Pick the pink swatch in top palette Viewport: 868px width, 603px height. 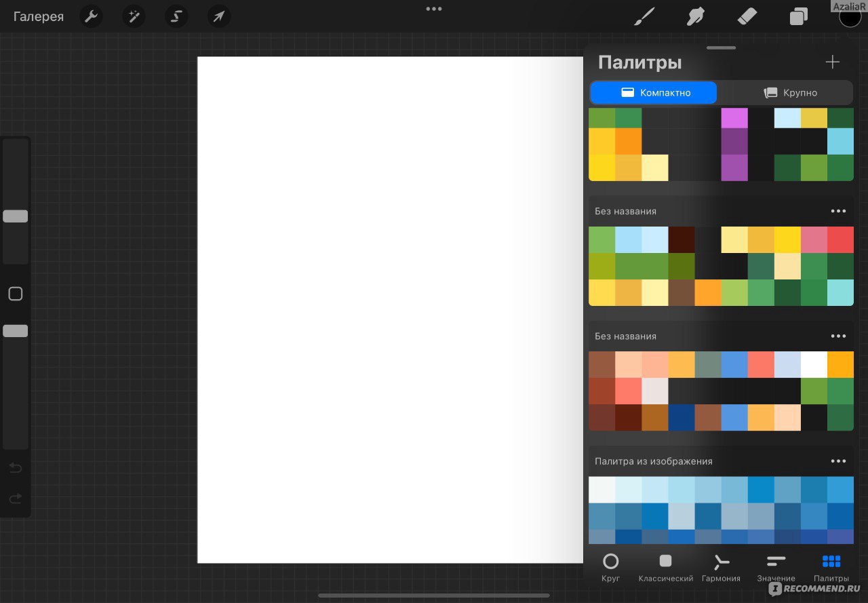click(x=734, y=118)
